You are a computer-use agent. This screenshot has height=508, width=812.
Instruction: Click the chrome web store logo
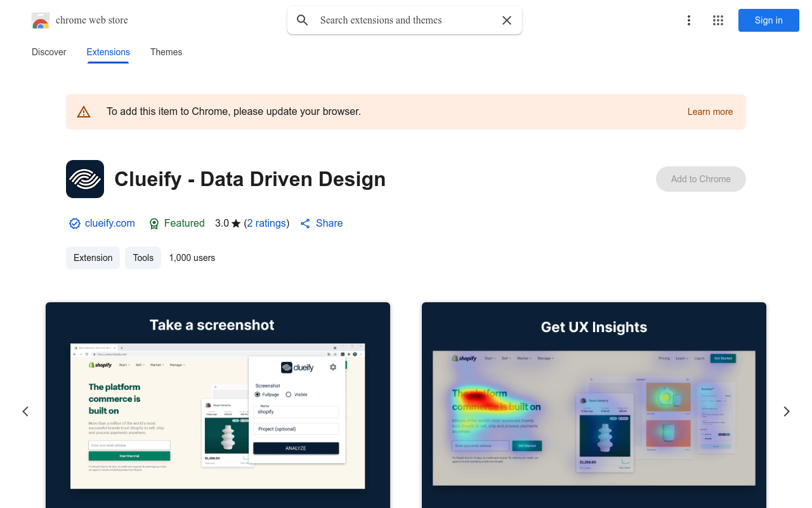click(41, 20)
